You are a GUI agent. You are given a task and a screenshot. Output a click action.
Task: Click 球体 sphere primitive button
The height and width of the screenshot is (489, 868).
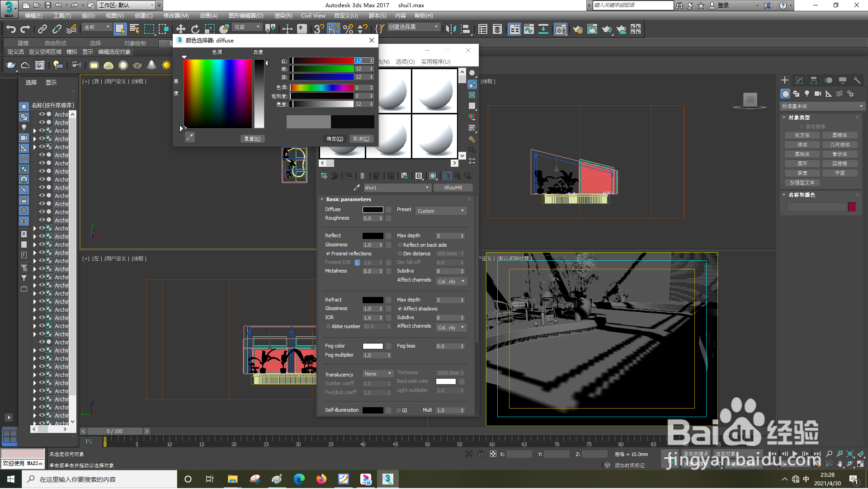[x=802, y=145]
